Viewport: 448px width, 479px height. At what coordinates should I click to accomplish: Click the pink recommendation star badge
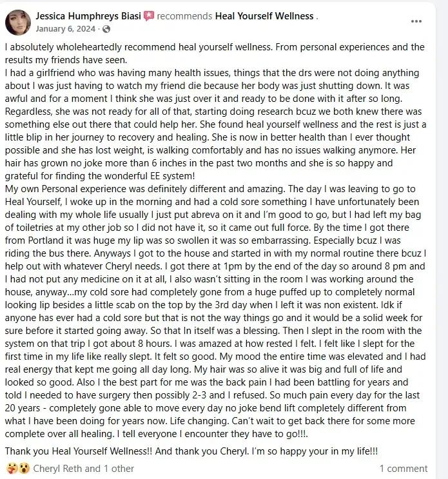[x=149, y=16]
